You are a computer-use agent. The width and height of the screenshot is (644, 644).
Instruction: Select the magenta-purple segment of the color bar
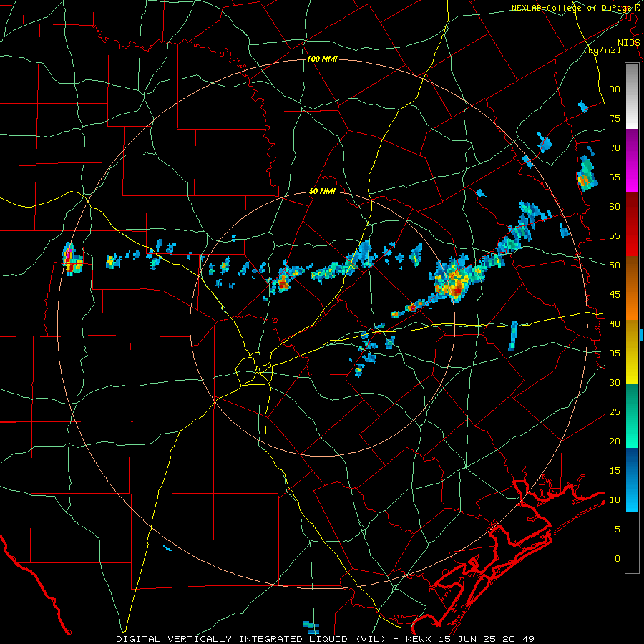(x=632, y=161)
